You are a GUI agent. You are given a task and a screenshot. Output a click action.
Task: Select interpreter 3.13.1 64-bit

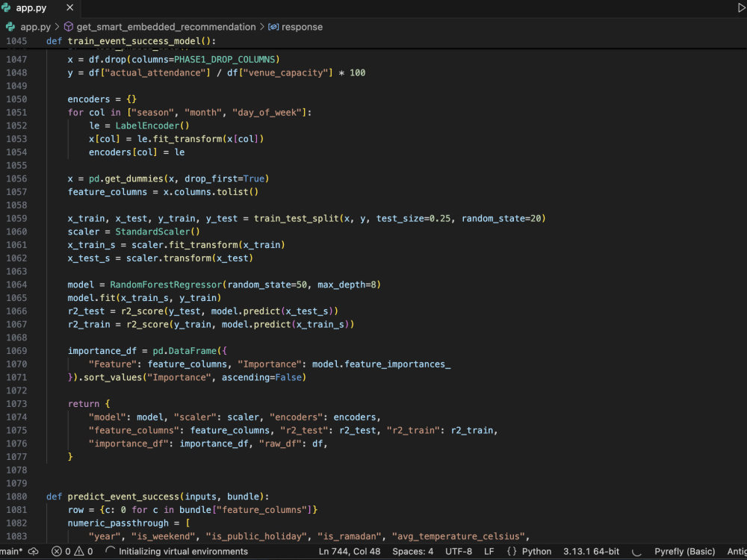point(591,552)
